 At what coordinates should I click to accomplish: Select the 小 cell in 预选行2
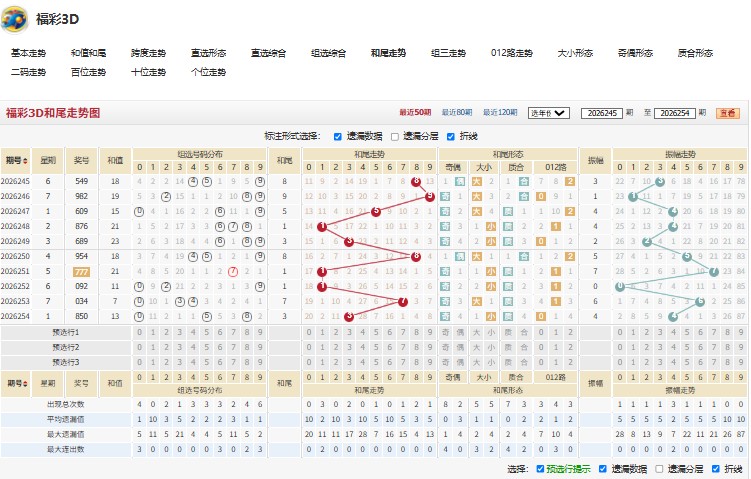(x=491, y=347)
